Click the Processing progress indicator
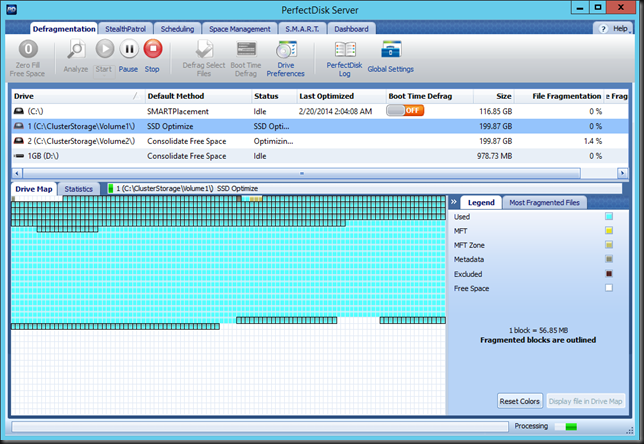This screenshot has height=444, width=644. [x=566, y=427]
